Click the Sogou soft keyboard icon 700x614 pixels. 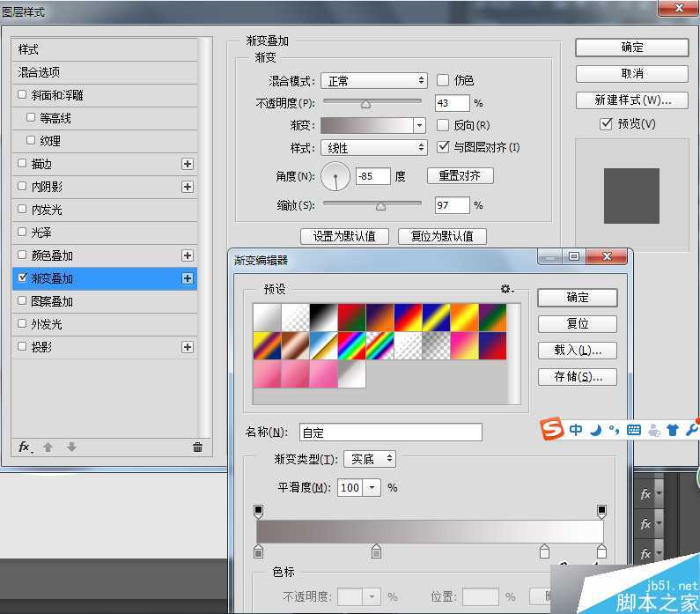click(x=633, y=430)
